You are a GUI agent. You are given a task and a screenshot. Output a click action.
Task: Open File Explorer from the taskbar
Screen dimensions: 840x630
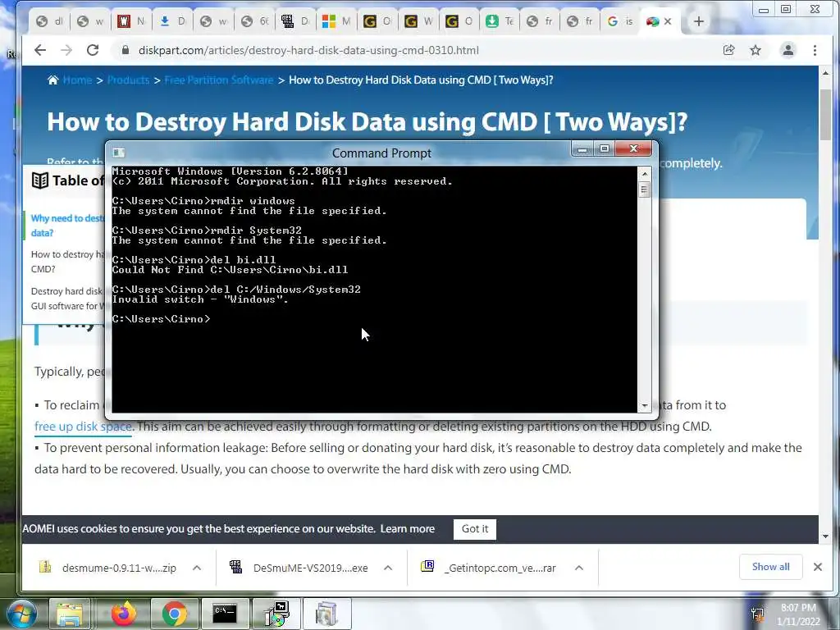[70, 614]
